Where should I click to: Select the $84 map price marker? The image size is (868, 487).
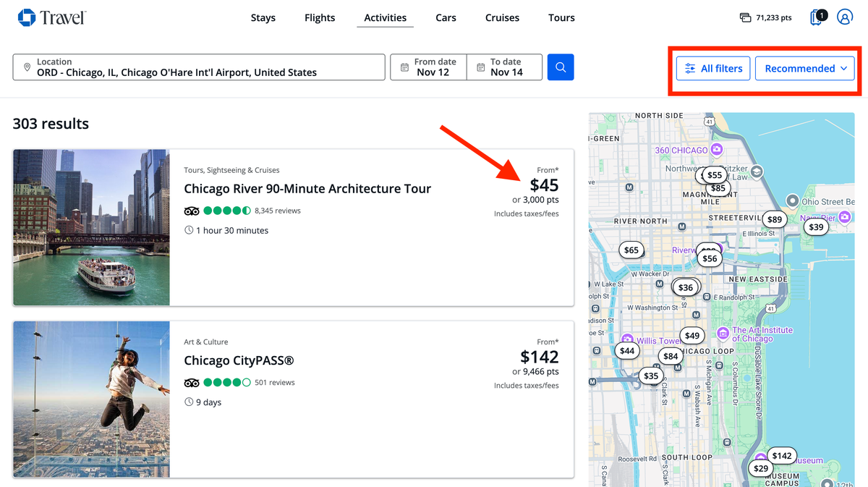click(671, 355)
